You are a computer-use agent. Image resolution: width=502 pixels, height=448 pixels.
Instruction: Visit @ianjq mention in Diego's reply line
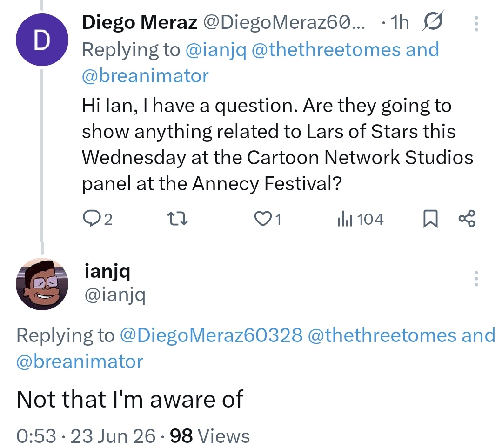(x=216, y=50)
